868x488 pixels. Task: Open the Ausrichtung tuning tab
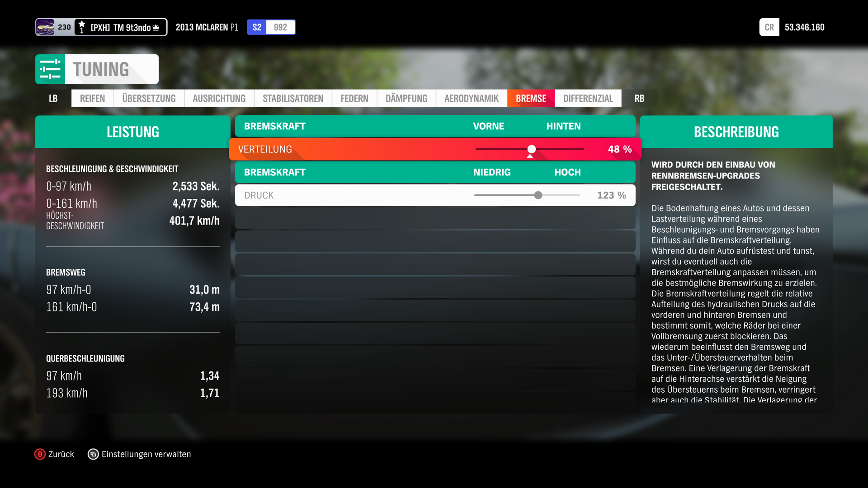pos(219,98)
